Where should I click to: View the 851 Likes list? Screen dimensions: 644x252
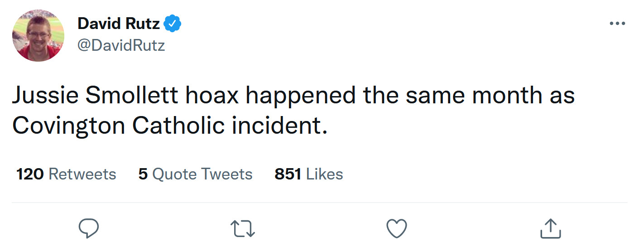coord(309,174)
